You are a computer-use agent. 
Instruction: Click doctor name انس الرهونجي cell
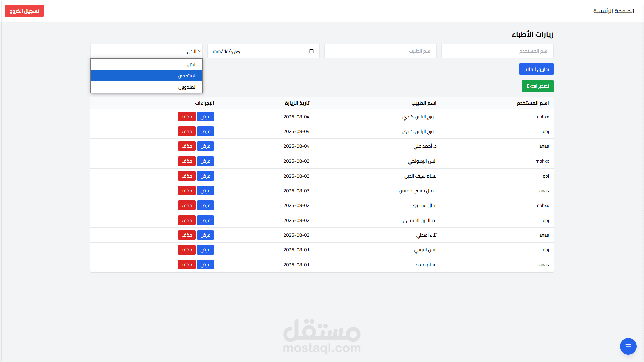[422, 161]
